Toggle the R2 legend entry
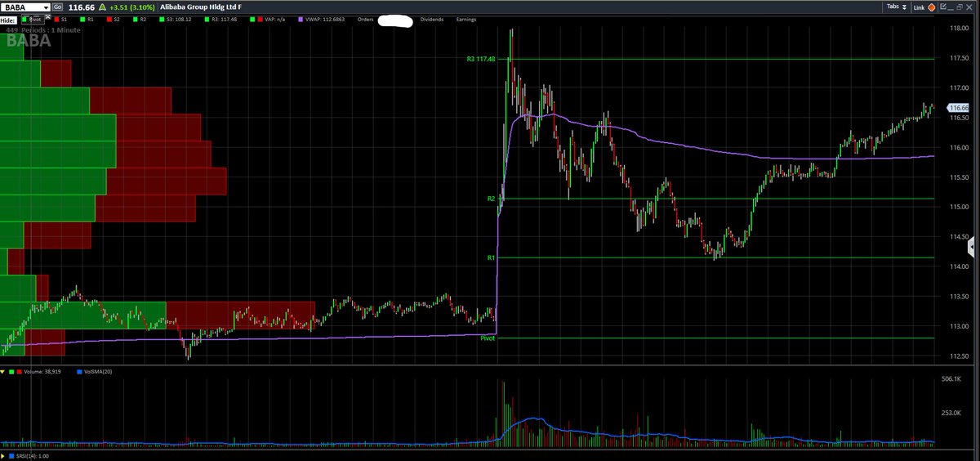The width and height of the screenshot is (980, 461). [x=139, y=20]
